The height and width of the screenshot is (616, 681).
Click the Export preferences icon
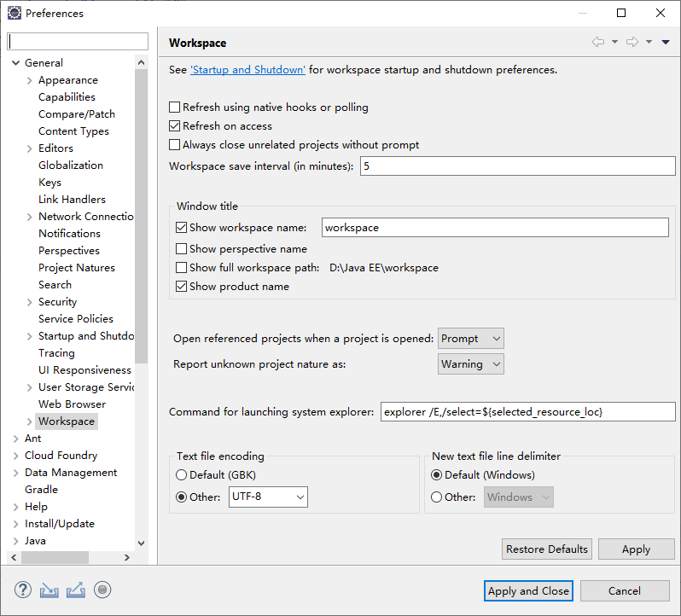(x=76, y=590)
